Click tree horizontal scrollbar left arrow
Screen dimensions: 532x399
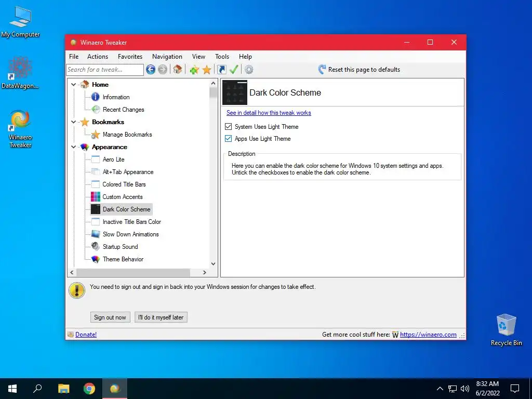tap(72, 272)
